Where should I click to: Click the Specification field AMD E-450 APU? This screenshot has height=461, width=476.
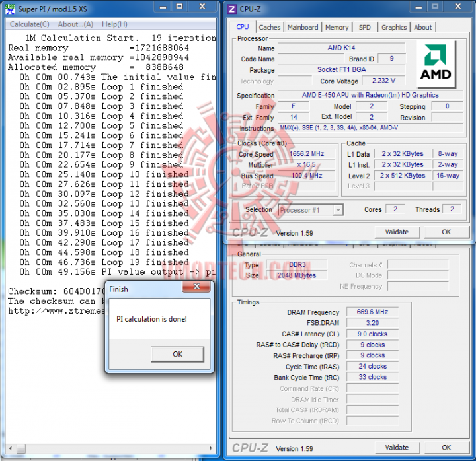(x=370, y=95)
